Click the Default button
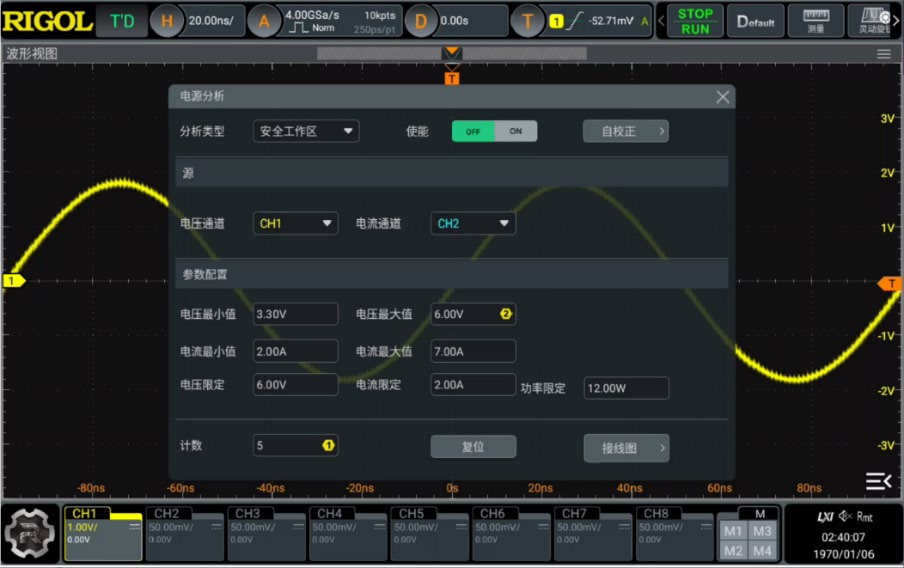 pyautogui.click(x=755, y=21)
